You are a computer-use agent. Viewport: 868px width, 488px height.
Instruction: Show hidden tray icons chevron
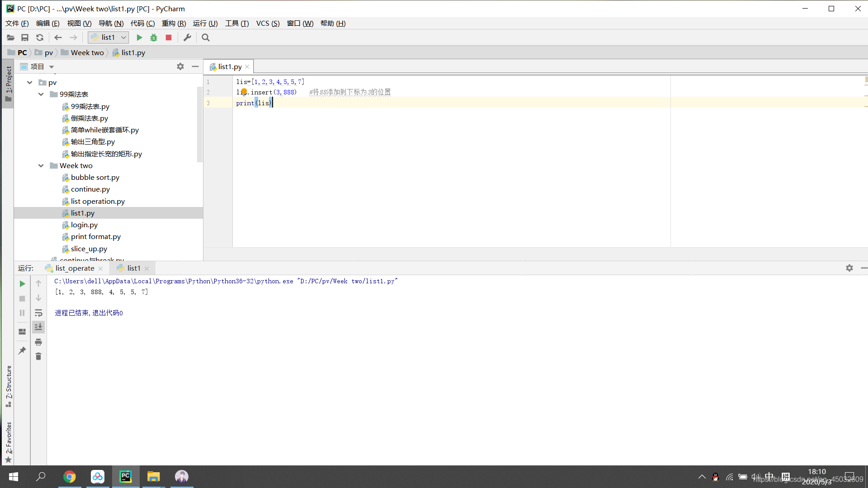(702, 477)
